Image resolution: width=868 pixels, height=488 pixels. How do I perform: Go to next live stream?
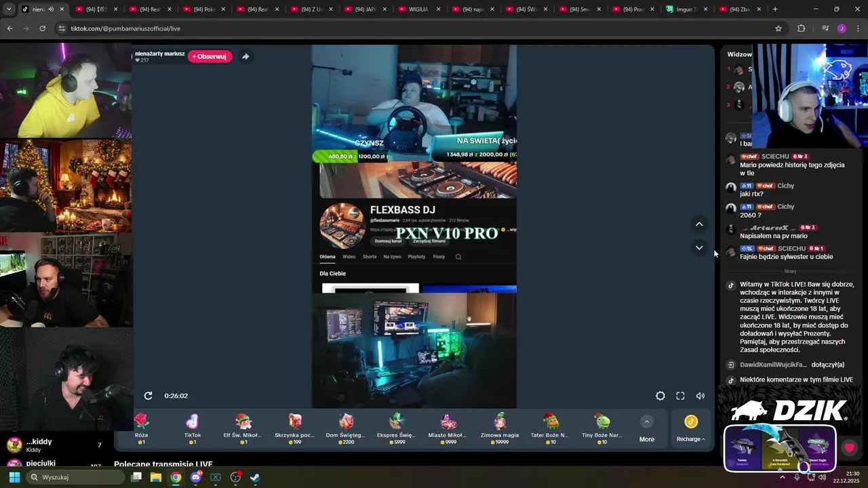(699, 247)
